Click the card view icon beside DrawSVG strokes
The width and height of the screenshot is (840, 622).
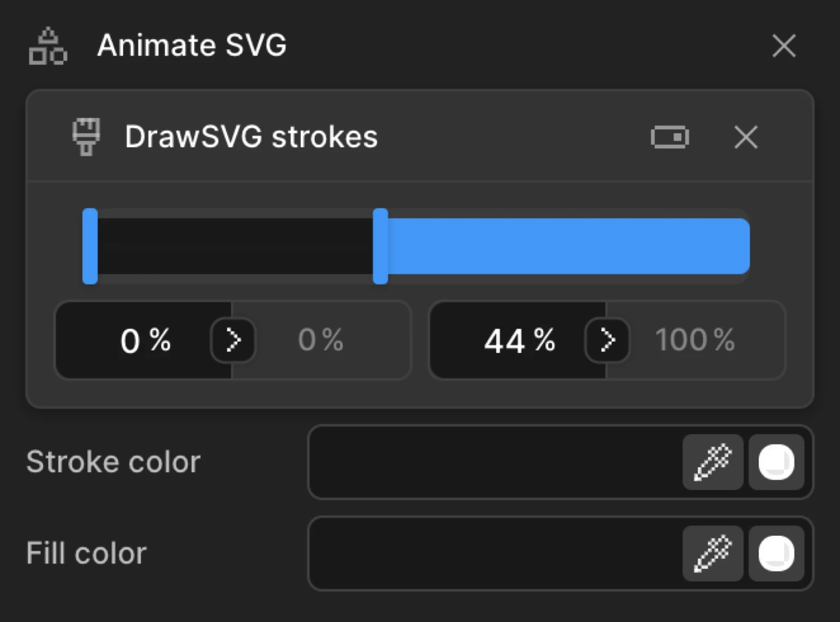[670, 137]
